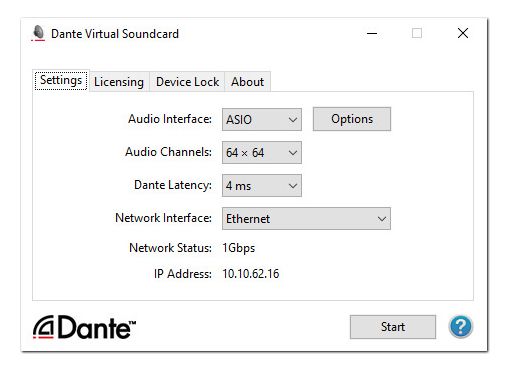Open the Audio Interface ASIO dropdown
Viewport: 509px width, 370px height.
pyautogui.click(x=262, y=119)
